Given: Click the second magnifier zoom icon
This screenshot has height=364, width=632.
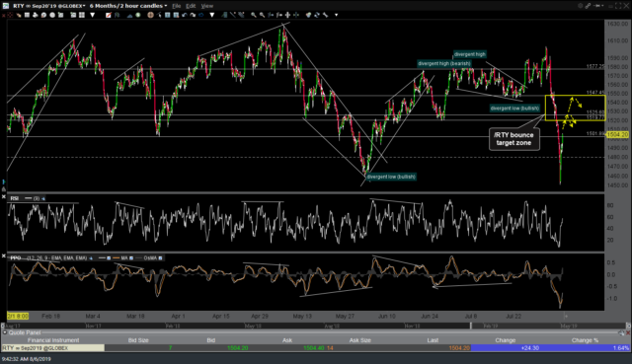Looking at the screenshot, I should [262, 15].
